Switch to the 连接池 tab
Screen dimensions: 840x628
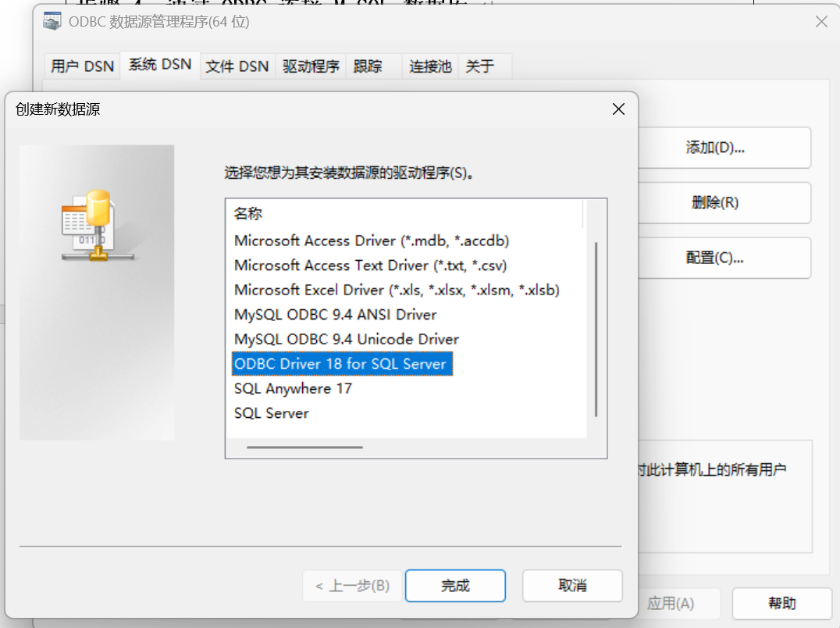click(x=430, y=66)
